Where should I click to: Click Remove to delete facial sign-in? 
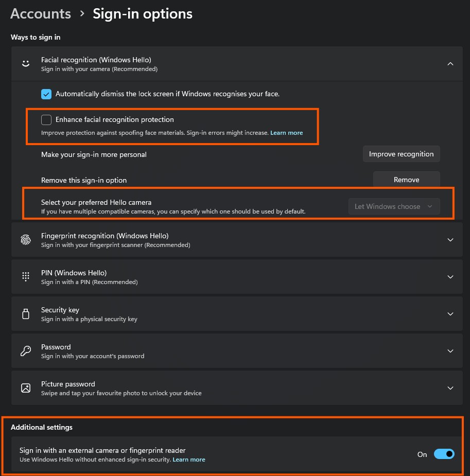point(406,180)
